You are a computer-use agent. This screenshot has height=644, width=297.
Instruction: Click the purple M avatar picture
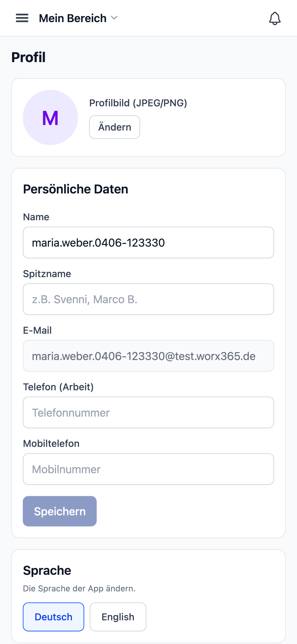[50, 117]
